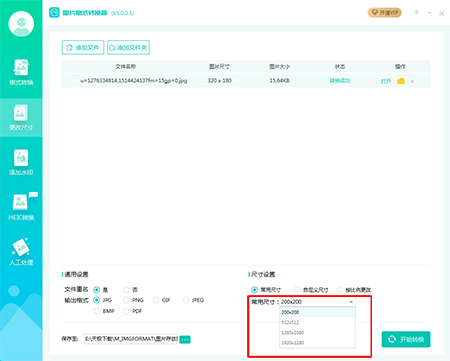Click the 操作 column header

[x=400, y=67]
